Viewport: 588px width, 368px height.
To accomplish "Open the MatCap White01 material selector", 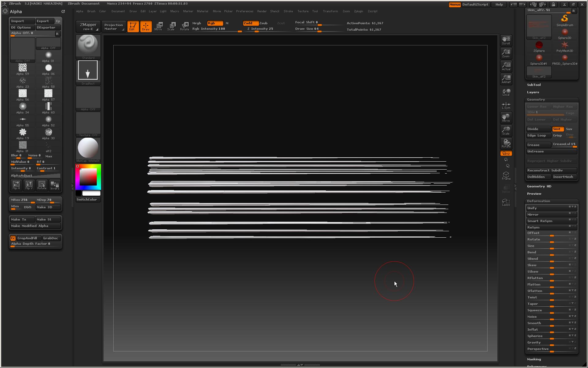I will tap(88, 150).
